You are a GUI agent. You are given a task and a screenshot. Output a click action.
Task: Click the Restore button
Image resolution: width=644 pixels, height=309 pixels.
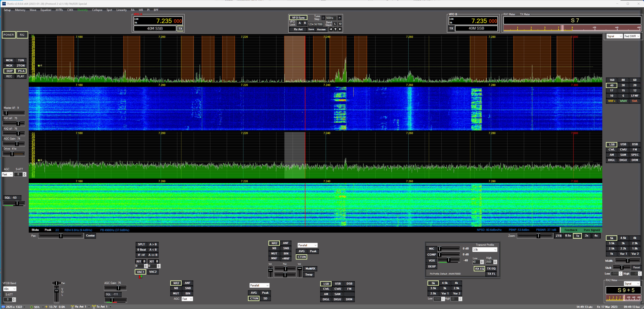tap(321, 29)
